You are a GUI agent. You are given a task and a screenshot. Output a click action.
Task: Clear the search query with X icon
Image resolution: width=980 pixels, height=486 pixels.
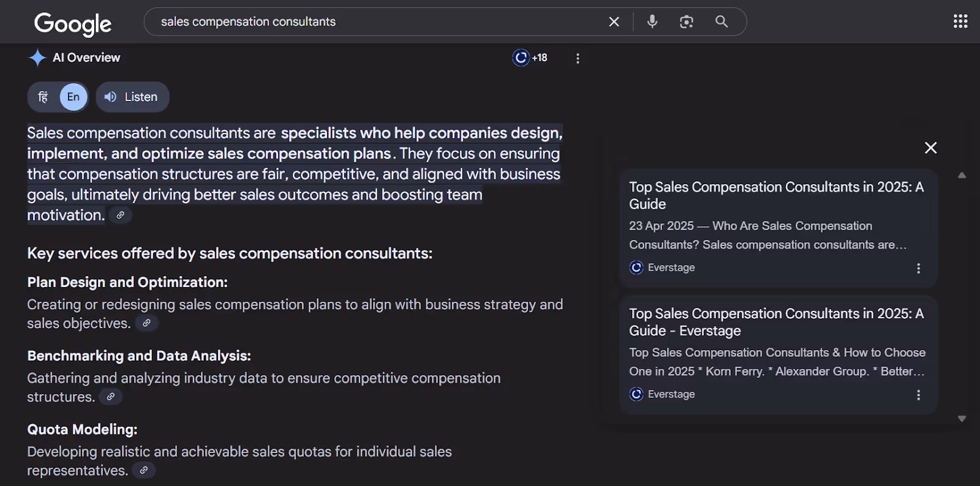[614, 22]
